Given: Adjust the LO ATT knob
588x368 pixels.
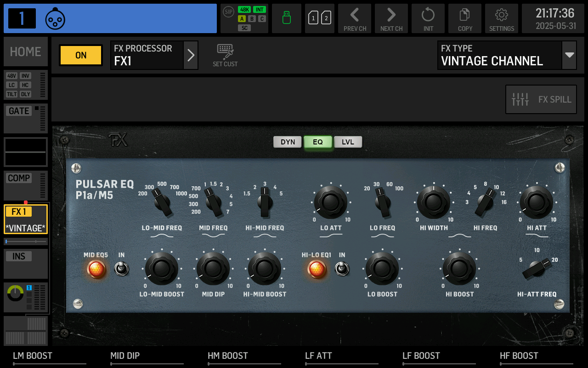Looking at the screenshot, I should click(x=331, y=202).
